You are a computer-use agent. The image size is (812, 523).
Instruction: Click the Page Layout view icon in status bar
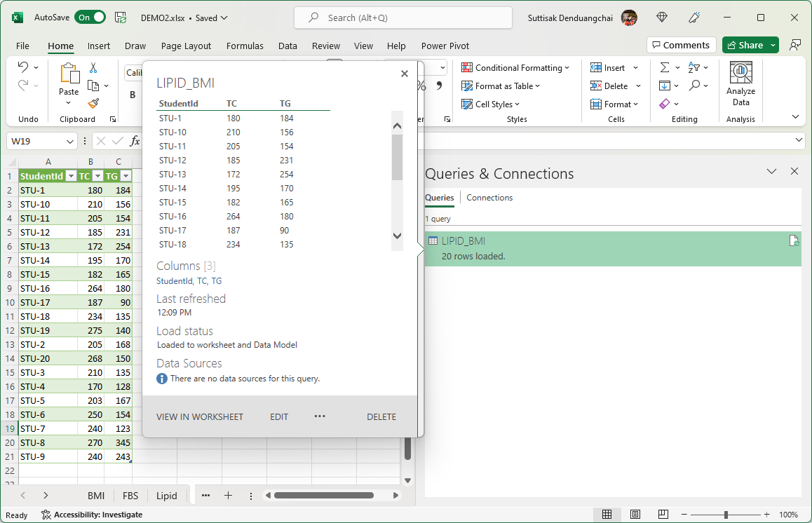635,514
